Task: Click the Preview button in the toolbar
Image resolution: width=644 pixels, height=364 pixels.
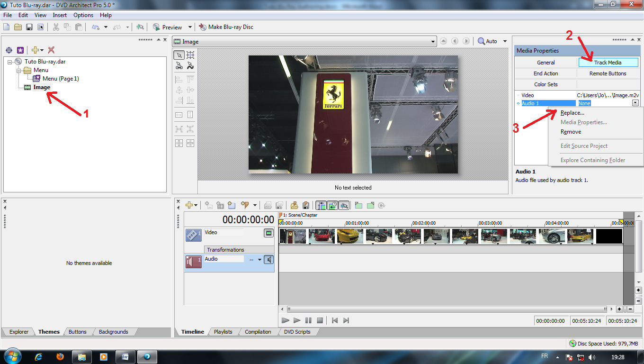Action: 168,27
